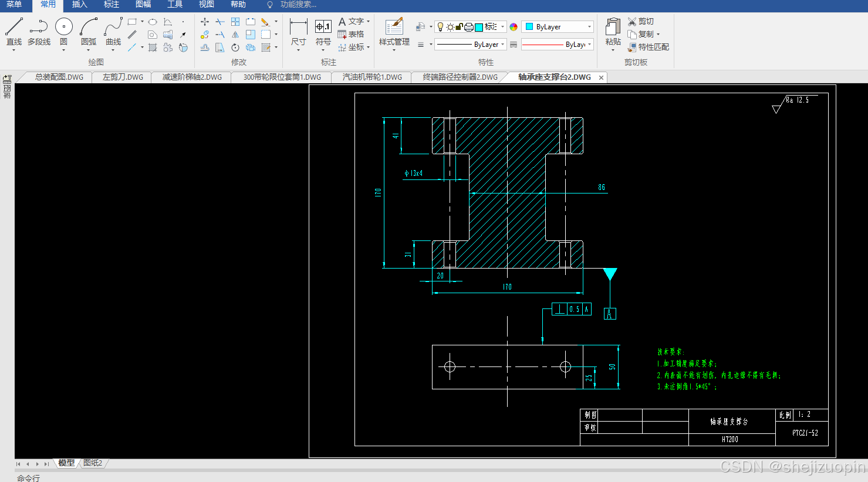Click the 符号 tolerance symbol tool

pyautogui.click(x=323, y=32)
